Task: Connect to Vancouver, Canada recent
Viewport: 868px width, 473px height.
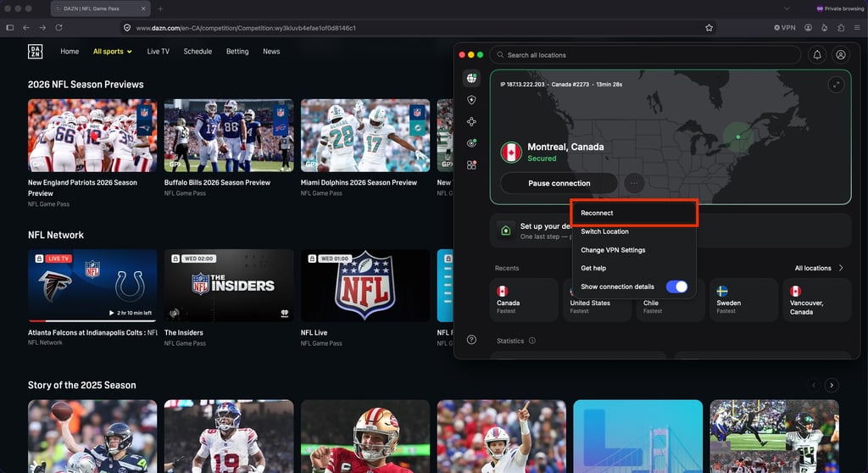Action: 816,300
